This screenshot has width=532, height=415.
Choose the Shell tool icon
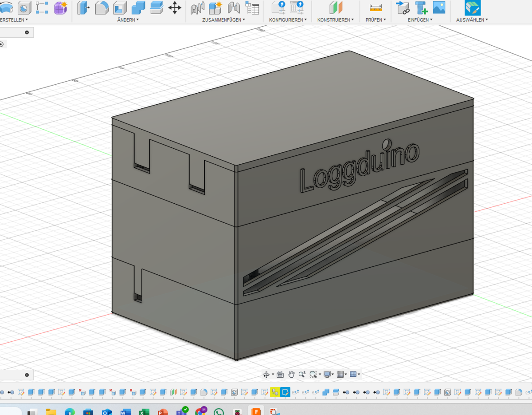[x=120, y=7]
